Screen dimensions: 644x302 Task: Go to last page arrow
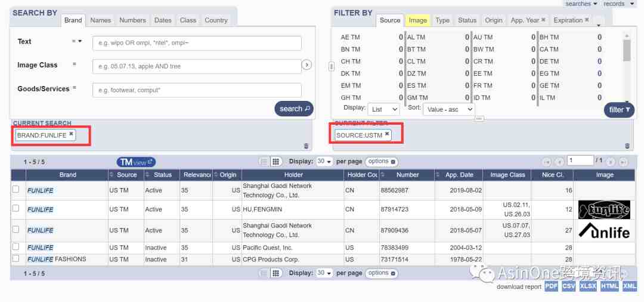pos(623,162)
